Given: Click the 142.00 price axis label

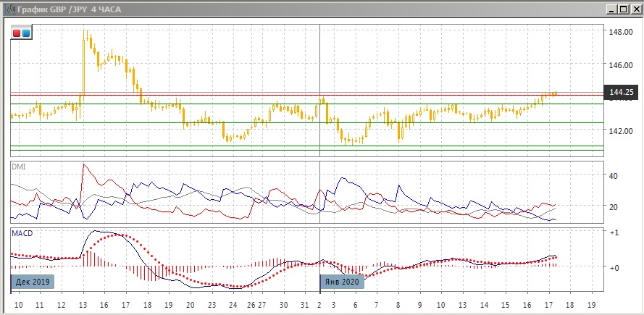Looking at the screenshot, I should click(622, 131).
